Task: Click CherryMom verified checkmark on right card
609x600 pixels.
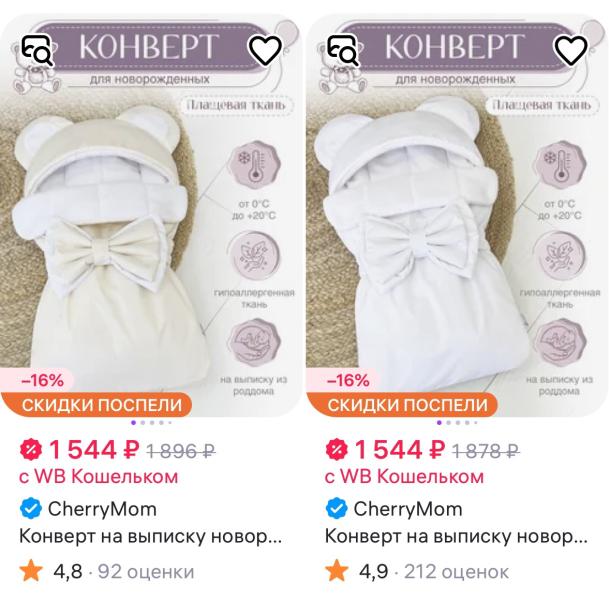Action: (x=336, y=509)
